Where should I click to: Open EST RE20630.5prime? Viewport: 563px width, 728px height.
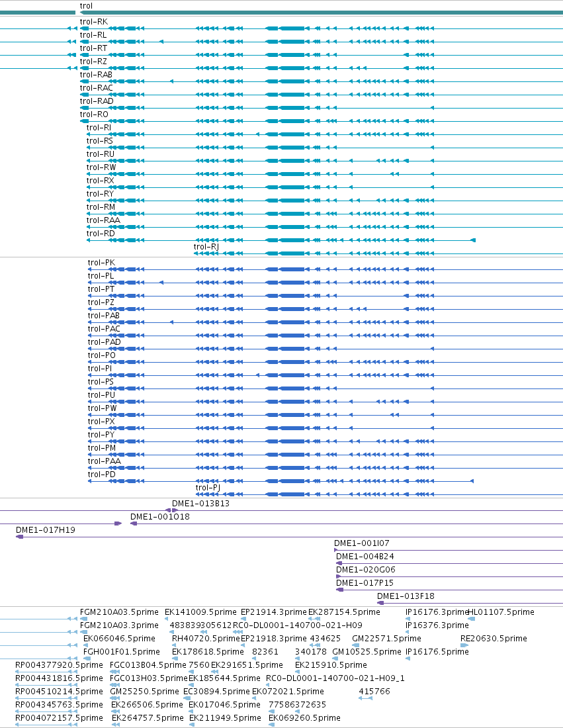(494, 639)
